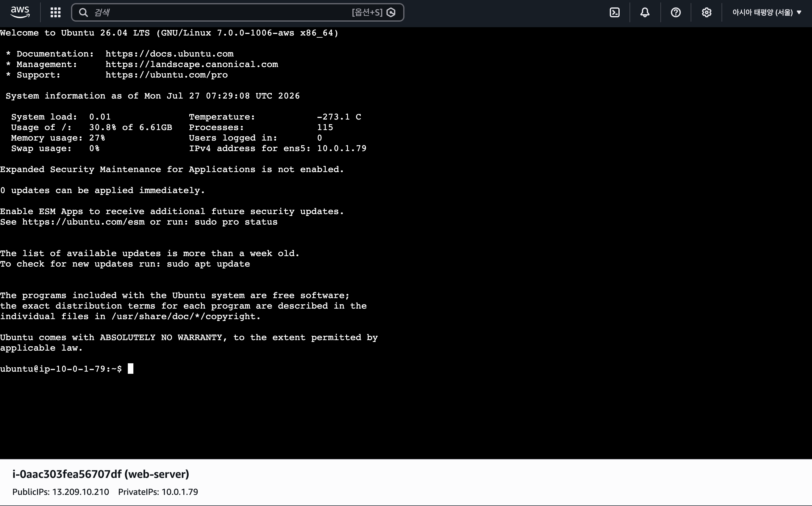Click the 'sudo apt update' command text
Screen dimensions: 812x506
point(208,264)
